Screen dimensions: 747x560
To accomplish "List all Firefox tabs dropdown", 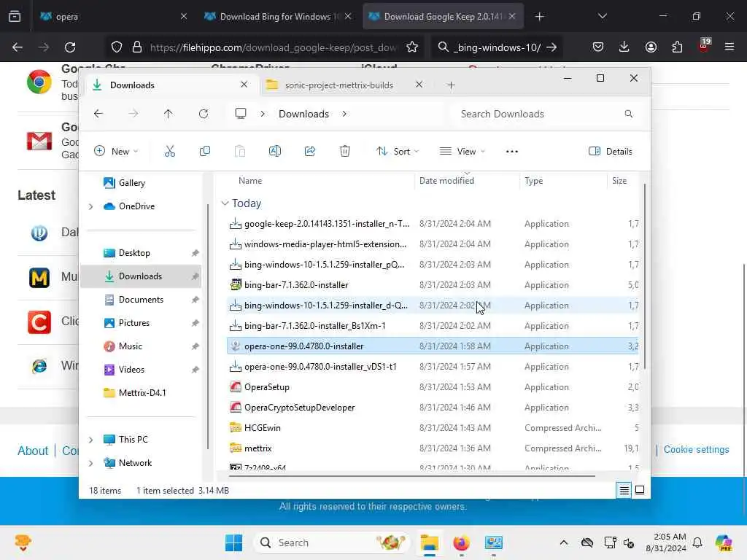I will (x=602, y=17).
